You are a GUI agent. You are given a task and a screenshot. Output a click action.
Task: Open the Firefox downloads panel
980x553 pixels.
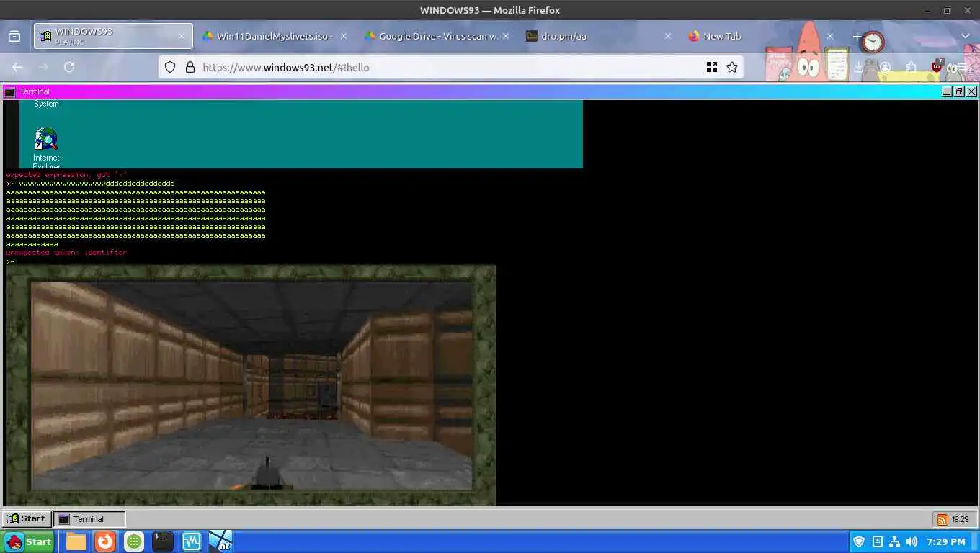tap(859, 67)
